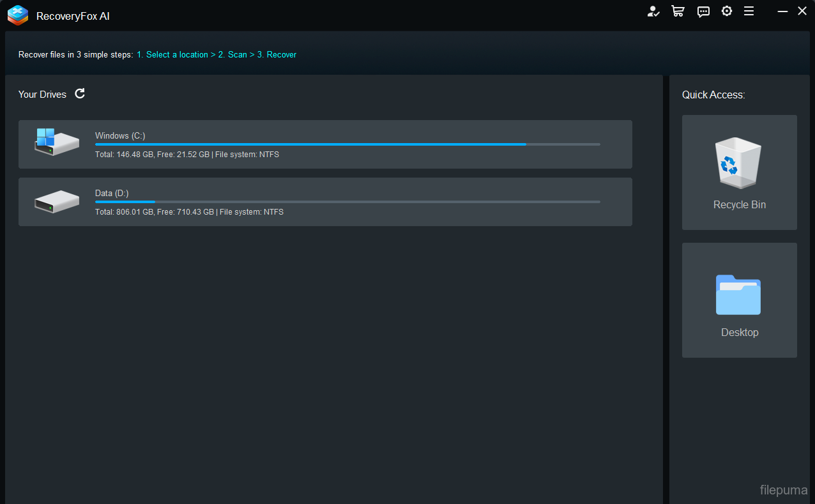Open the account registration icon

653,11
